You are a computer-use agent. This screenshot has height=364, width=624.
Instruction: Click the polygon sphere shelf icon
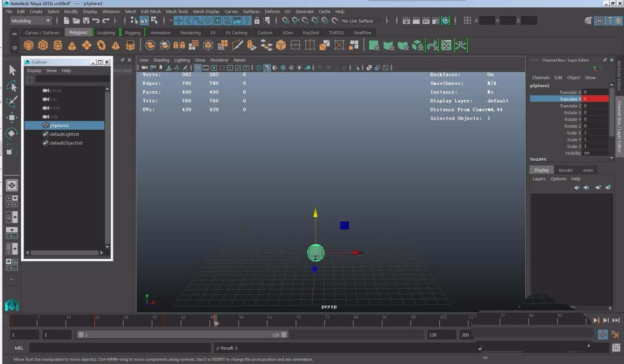point(28,45)
